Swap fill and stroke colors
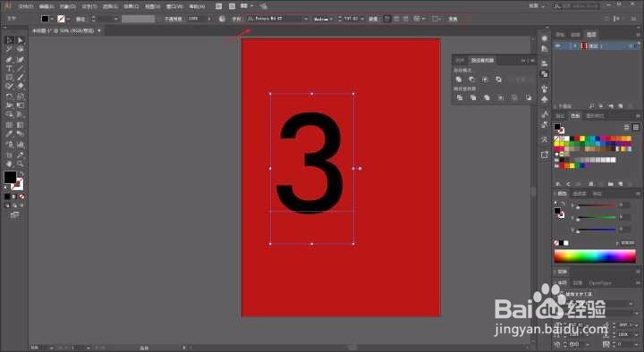Screen dimensions: 644x352 click(x=21, y=173)
